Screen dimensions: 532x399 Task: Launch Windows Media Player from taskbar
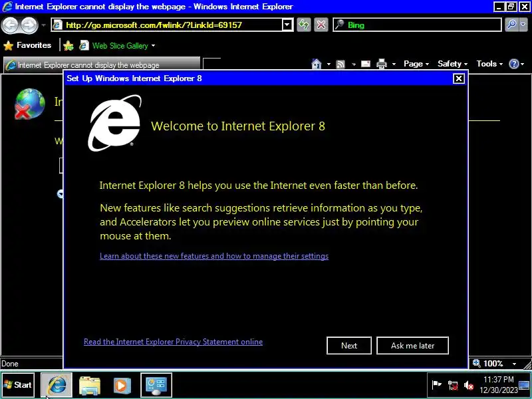122,385
